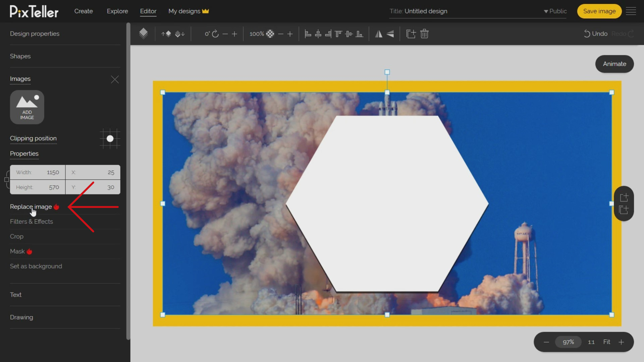The image size is (644, 362).
Task: Expand the Text panel section
Action: (x=15, y=294)
